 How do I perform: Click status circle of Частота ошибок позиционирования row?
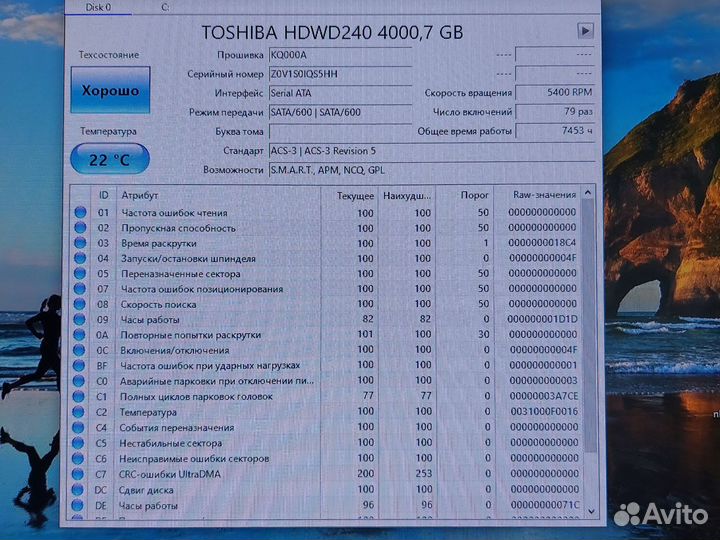coord(80,288)
